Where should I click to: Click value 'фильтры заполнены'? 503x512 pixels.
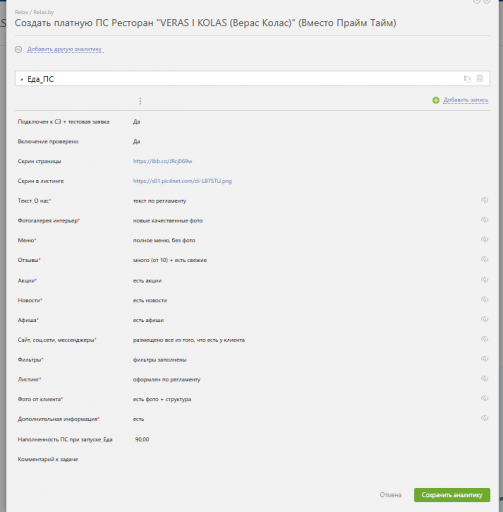pyautogui.click(x=160, y=360)
